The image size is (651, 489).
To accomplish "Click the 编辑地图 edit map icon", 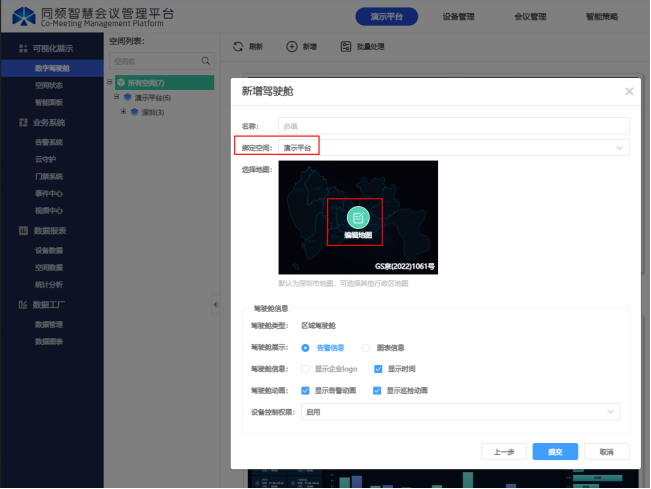I will 358,217.
